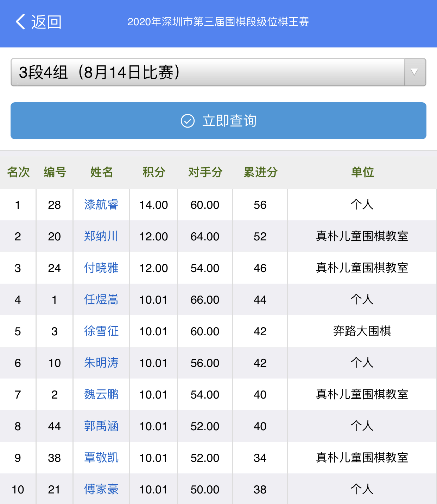Click the 返回 back label

[46, 22]
